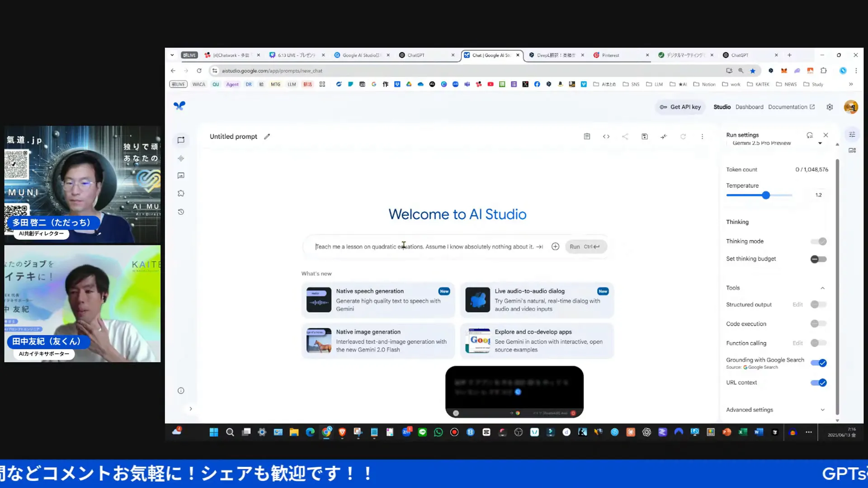Bookmark this page with the star icon
This screenshot has height=488, width=868.
(x=753, y=71)
